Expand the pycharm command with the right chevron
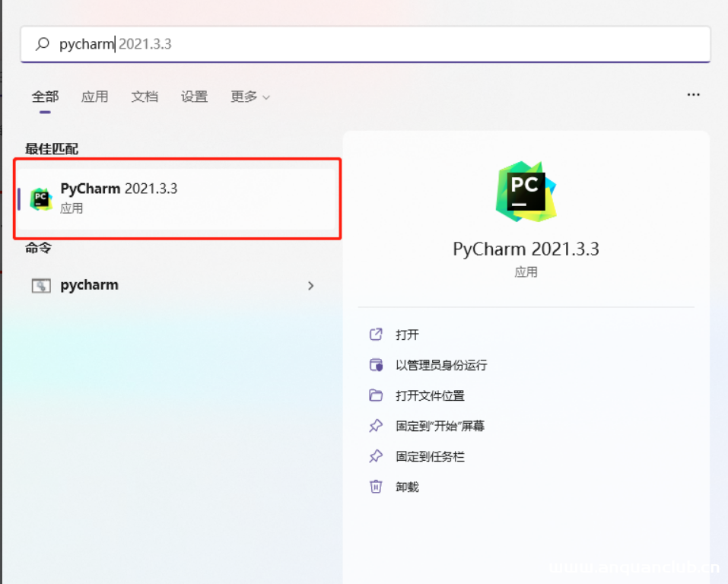 pos(310,285)
